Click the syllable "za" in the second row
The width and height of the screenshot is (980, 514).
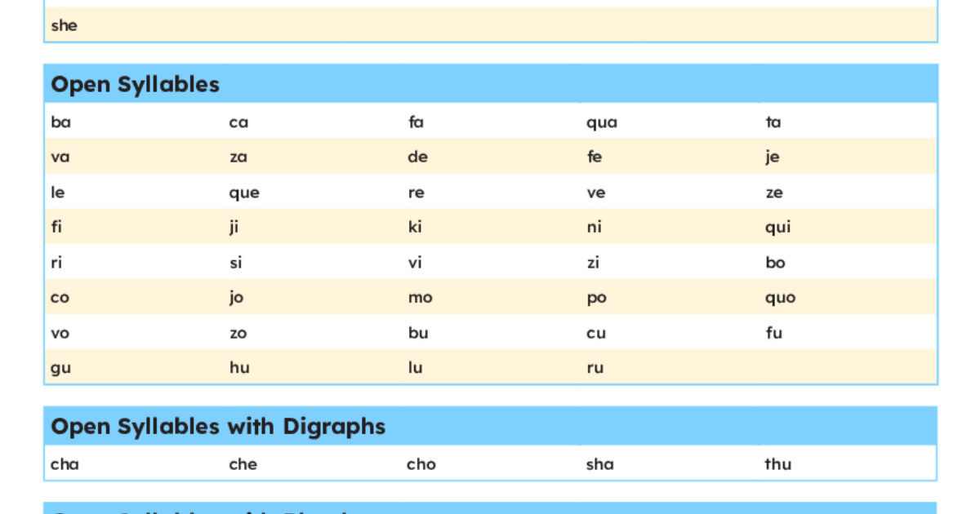click(x=237, y=157)
